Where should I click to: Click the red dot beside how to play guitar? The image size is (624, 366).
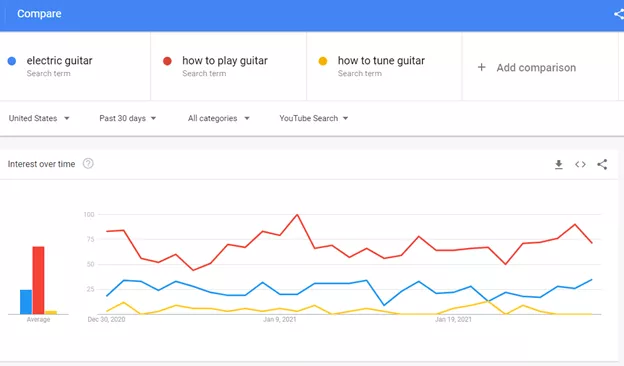pyautogui.click(x=167, y=61)
